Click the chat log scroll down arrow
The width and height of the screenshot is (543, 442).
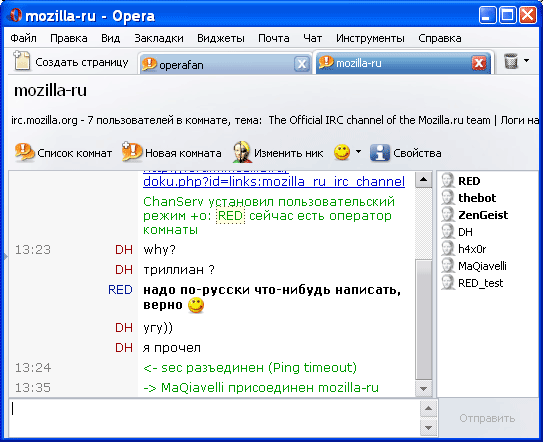pos(423,389)
